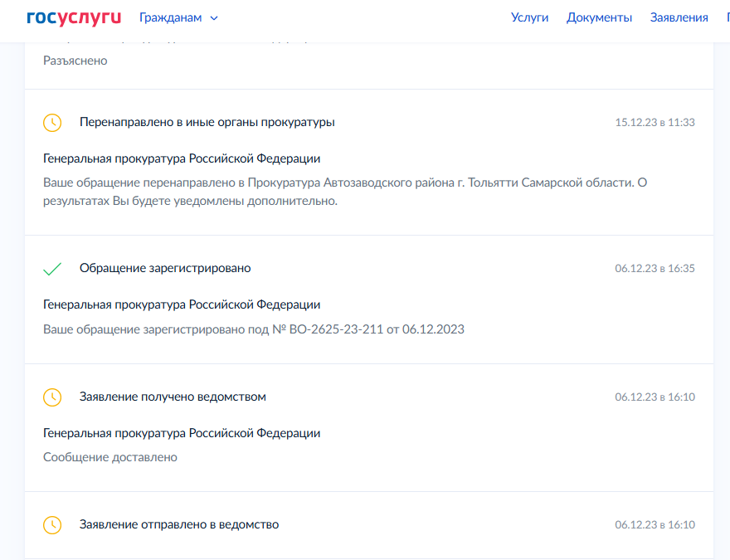
Task: Select the 'Обращение зарегистрировано' status title
Action: (165, 268)
